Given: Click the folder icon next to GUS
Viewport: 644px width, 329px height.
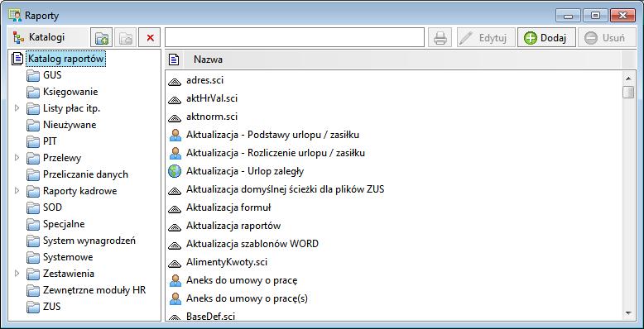Looking at the screenshot, I should pos(33,75).
